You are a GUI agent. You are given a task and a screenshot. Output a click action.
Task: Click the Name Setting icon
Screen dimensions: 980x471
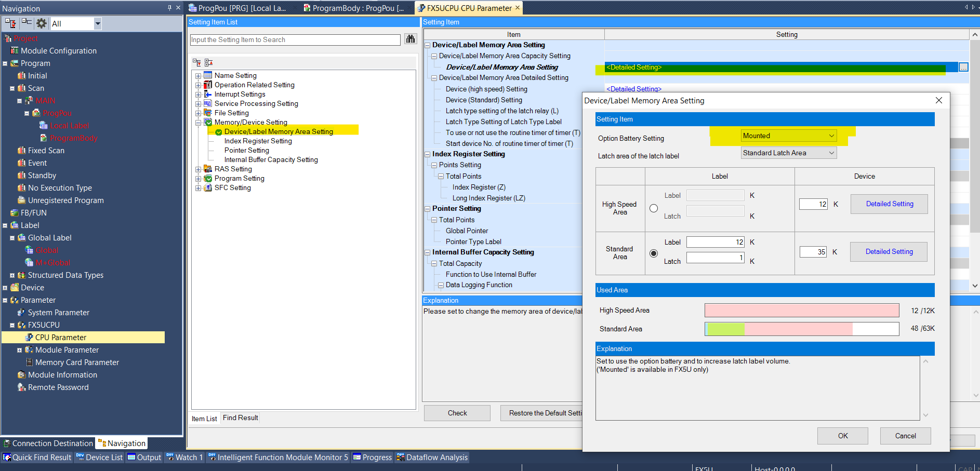coord(208,75)
